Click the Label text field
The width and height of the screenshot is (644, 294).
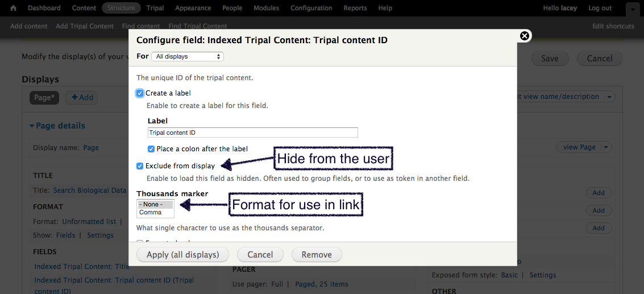pos(253,132)
